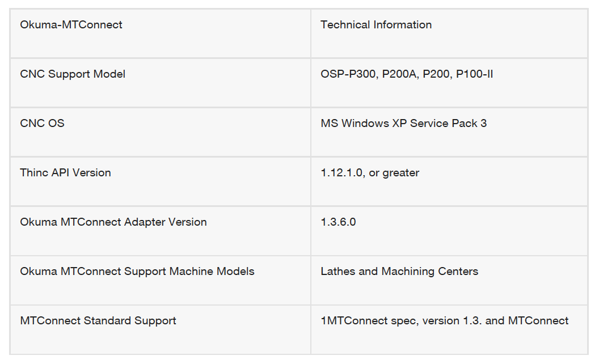Click the P100-II model text
The width and height of the screenshot is (599, 364).
point(474,74)
